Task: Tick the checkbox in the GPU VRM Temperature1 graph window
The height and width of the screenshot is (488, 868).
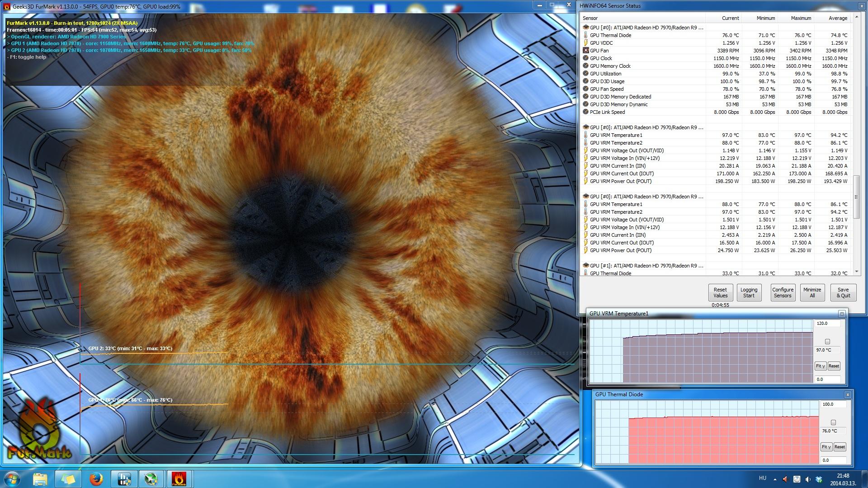Action: point(827,342)
